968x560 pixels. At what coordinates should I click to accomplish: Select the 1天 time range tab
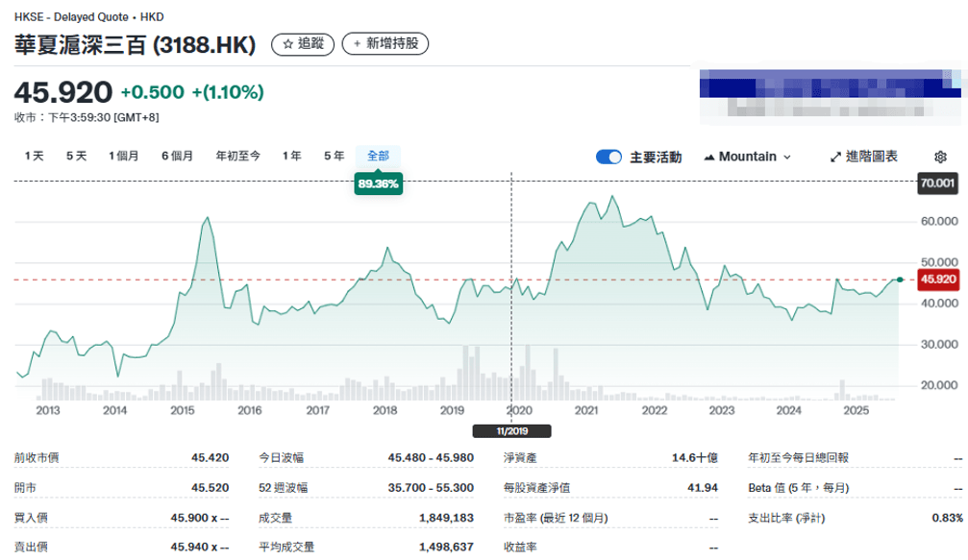click(34, 156)
